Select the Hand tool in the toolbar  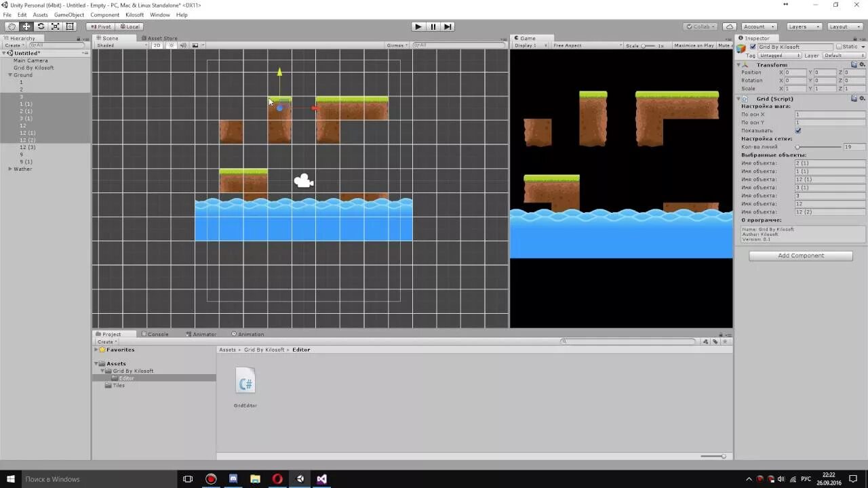(11, 26)
